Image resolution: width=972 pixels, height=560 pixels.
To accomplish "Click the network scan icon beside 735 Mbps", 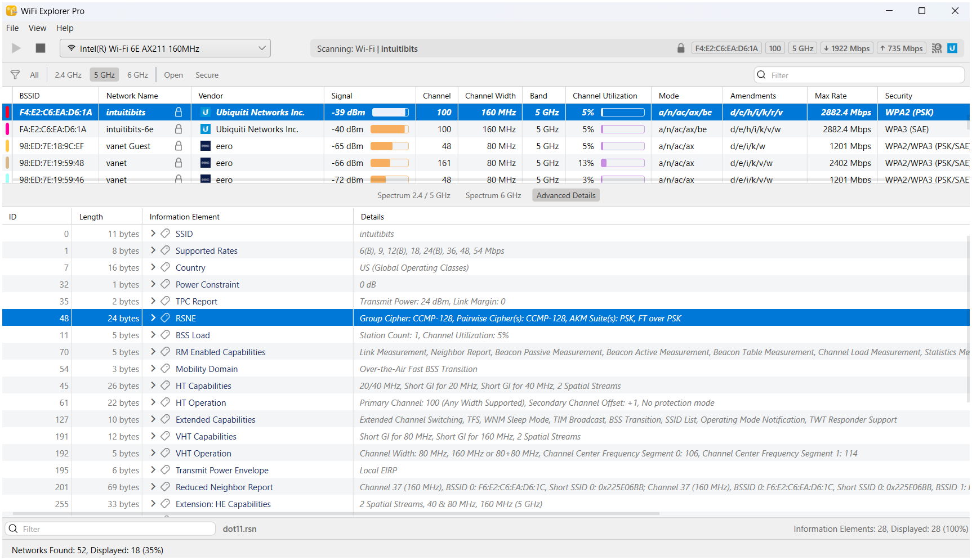I will 937,48.
